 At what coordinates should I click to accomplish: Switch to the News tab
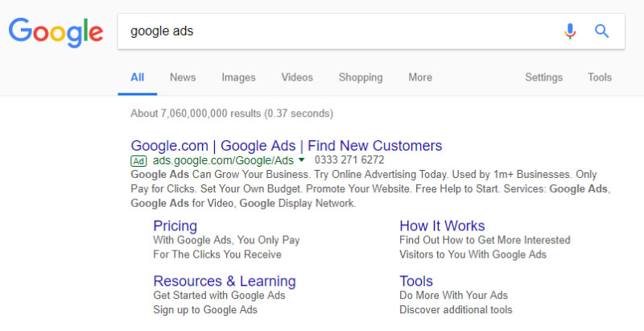[x=183, y=77]
